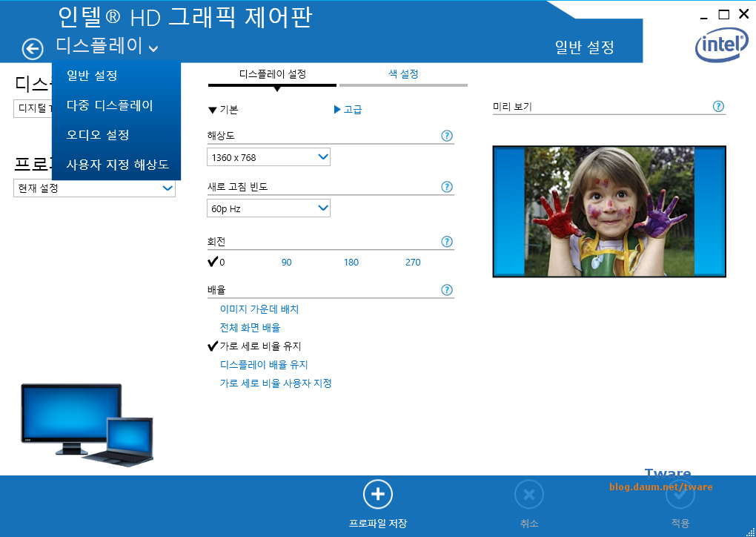Choose 전체 화면 배율 scaling option

[250, 328]
